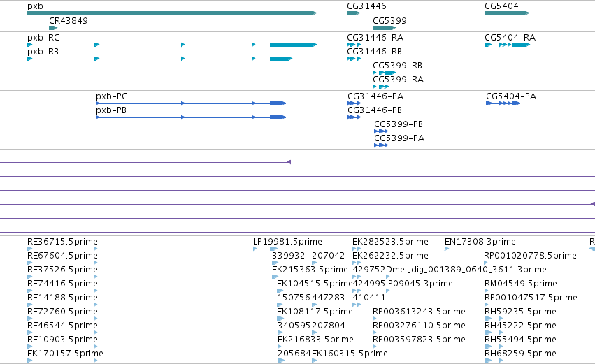Click the EK215363.5prime EST label
595x364 pixels.
point(310,270)
